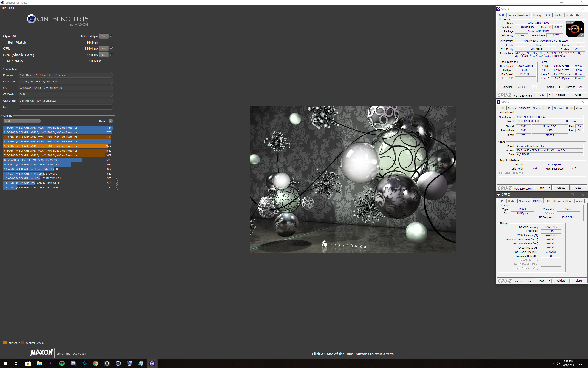Switch to Caches tab in top CPU-Z window

[x=512, y=15]
